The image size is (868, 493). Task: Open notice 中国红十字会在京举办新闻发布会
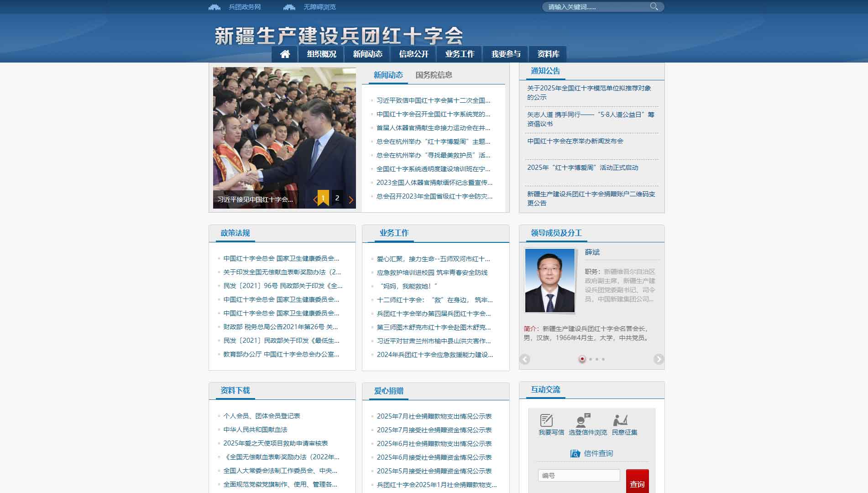575,141
